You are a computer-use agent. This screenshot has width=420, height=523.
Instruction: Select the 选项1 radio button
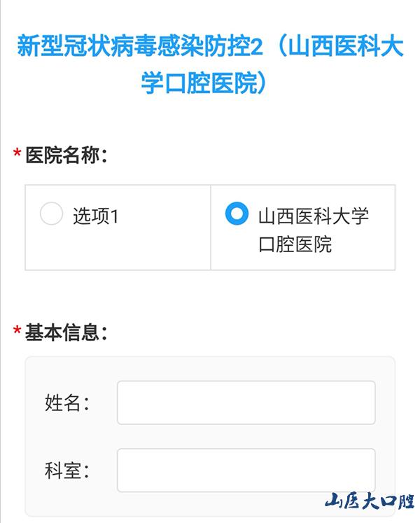click(x=51, y=214)
